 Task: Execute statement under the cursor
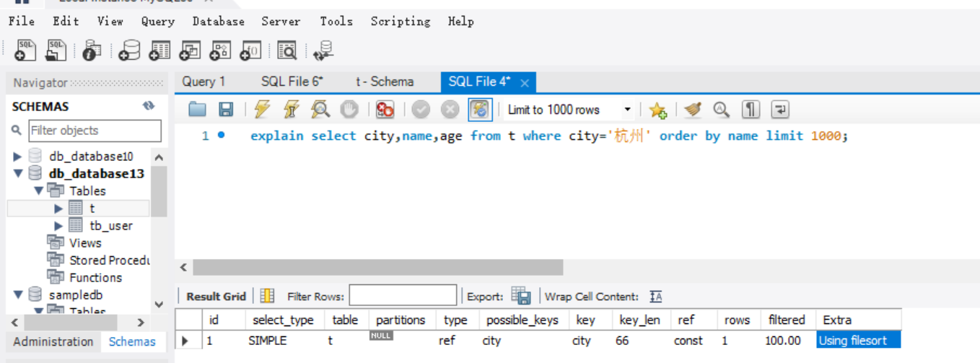tap(291, 110)
